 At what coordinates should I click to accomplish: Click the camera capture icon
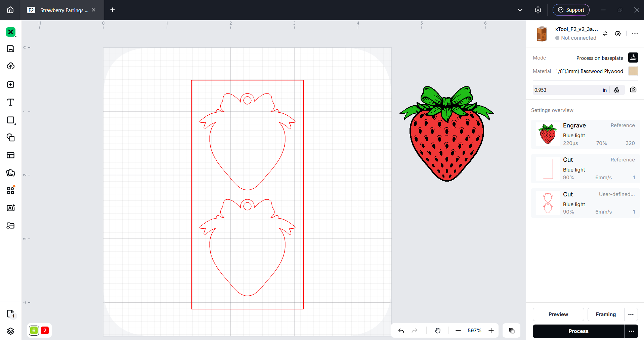tap(633, 90)
